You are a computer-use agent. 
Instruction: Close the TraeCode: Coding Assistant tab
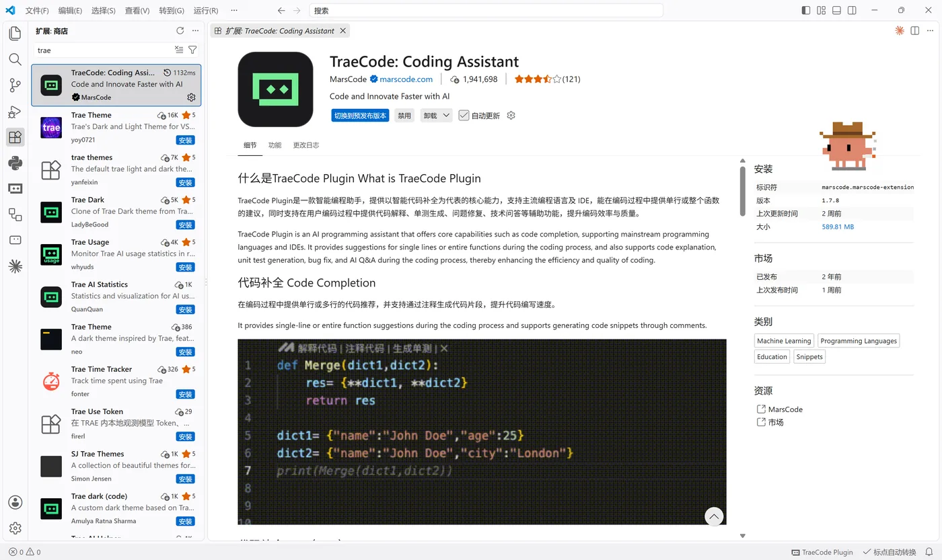pyautogui.click(x=342, y=31)
